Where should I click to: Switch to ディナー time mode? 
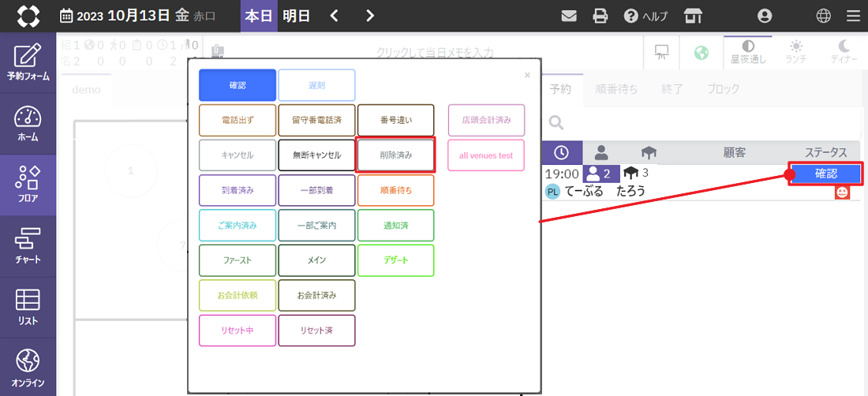tap(844, 52)
